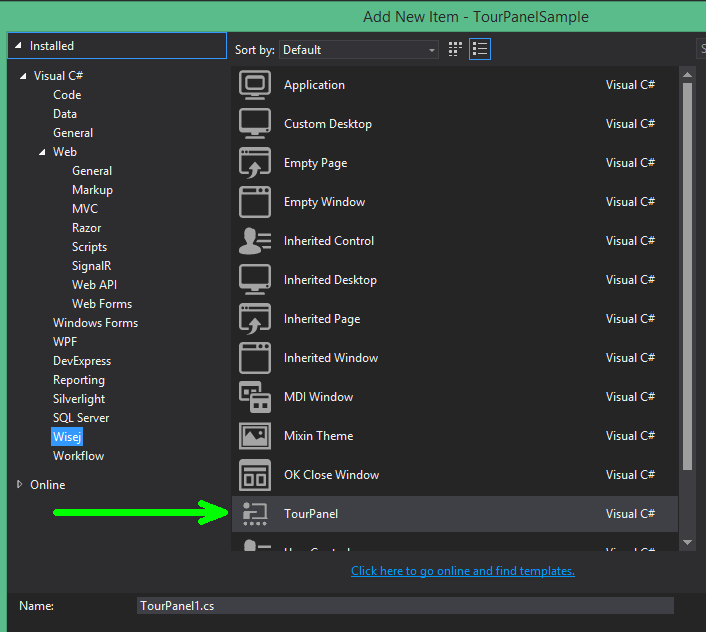Image resolution: width=706 pixels, height=632 pixels.
Task: Select Data category in tree
Action: click(x=65, y=114)
